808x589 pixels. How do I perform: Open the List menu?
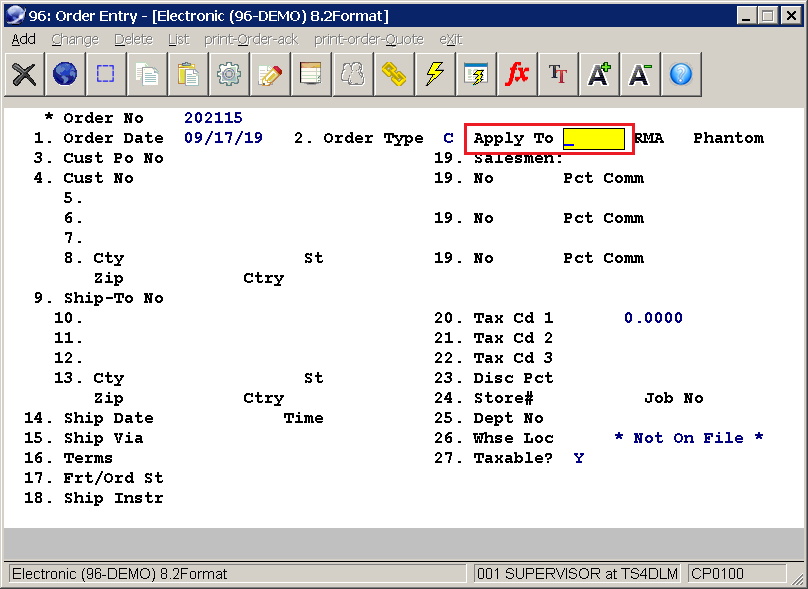coord(179,39)
